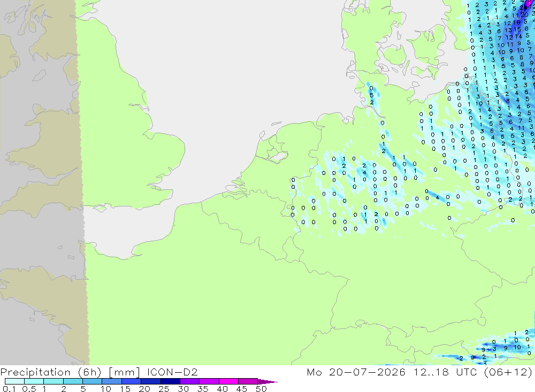Click the legend value '0.1'

(x=9, y=389)
